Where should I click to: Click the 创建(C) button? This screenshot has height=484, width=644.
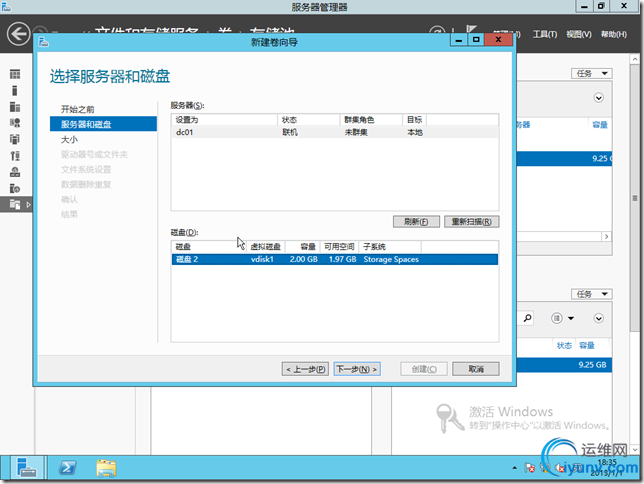(424, 369)
